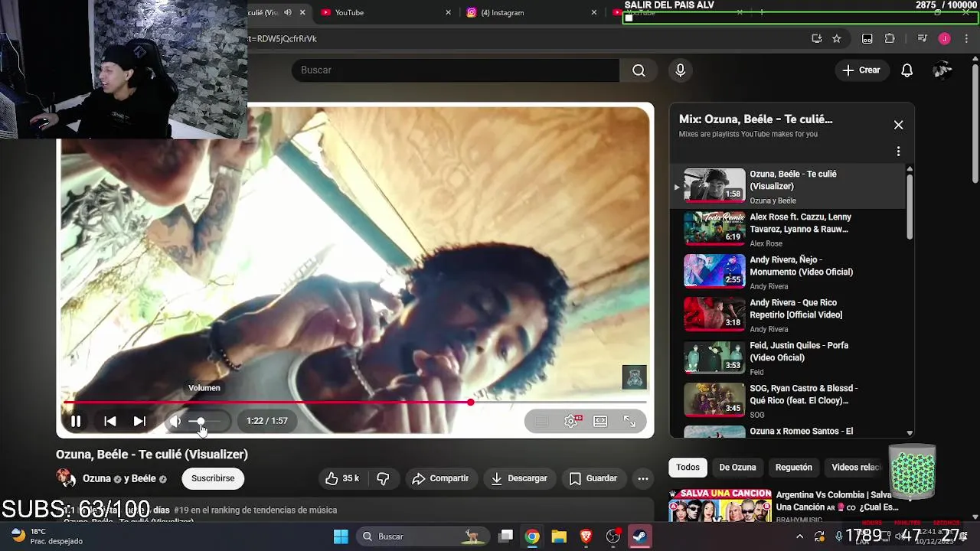This screenshot has width=980, height=551.
Task: Open weather widget showing 18°C
Action: pyautogui.click(x=46, y=536)
